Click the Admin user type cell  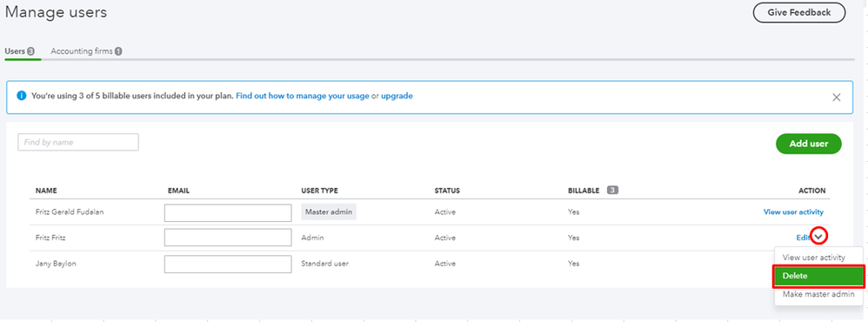(x=312, y=238)
